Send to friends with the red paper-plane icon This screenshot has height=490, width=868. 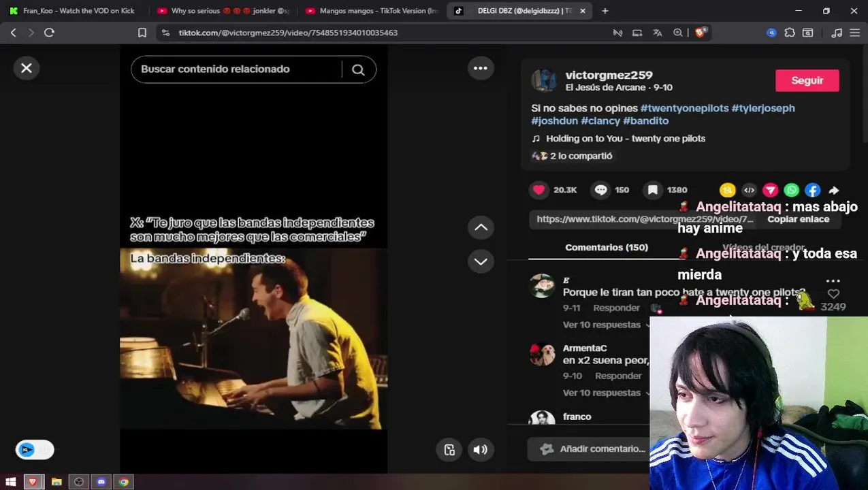[x=770, y=191]
